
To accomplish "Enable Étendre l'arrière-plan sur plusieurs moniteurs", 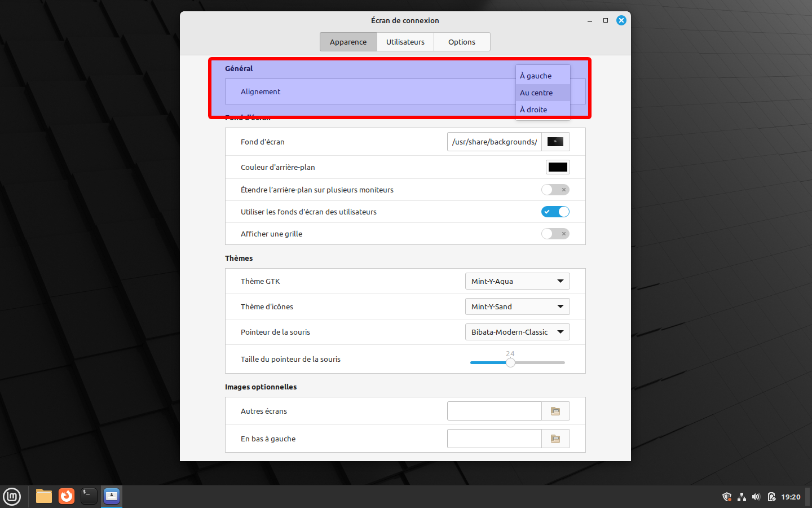I will 555,190.
